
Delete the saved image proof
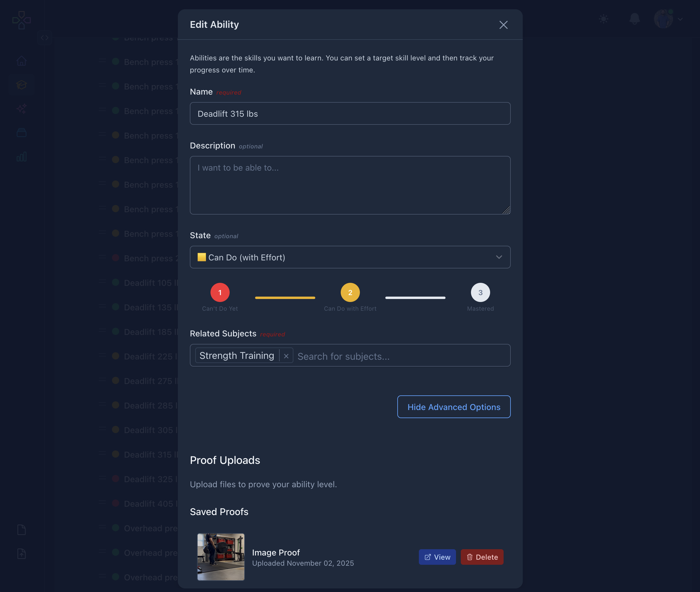coord(482,557)
